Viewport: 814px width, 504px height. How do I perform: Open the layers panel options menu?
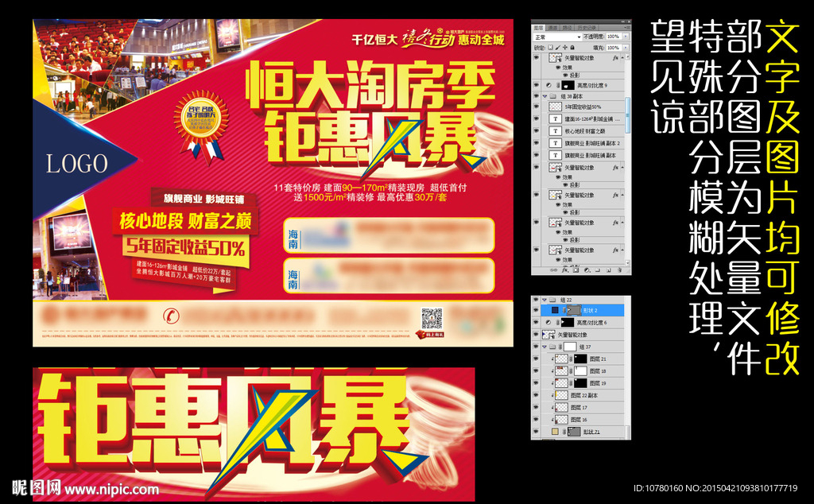(x=626, y=28)
